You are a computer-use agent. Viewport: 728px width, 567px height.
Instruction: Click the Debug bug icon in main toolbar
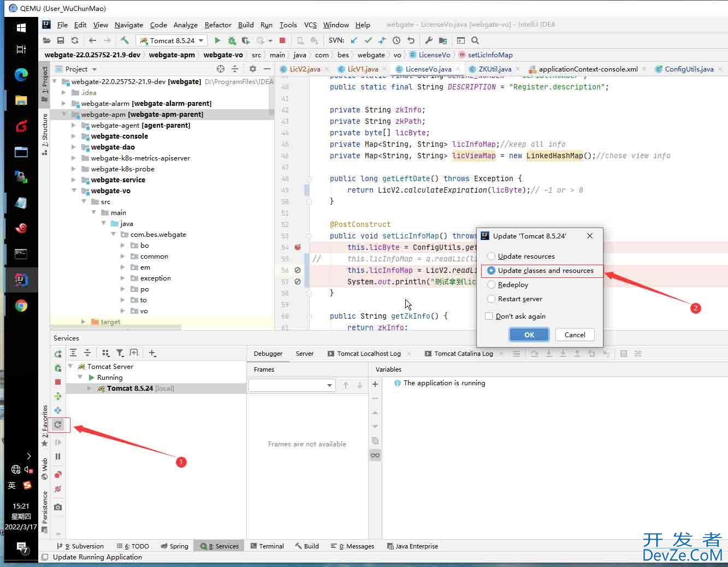tap(232, 40)
